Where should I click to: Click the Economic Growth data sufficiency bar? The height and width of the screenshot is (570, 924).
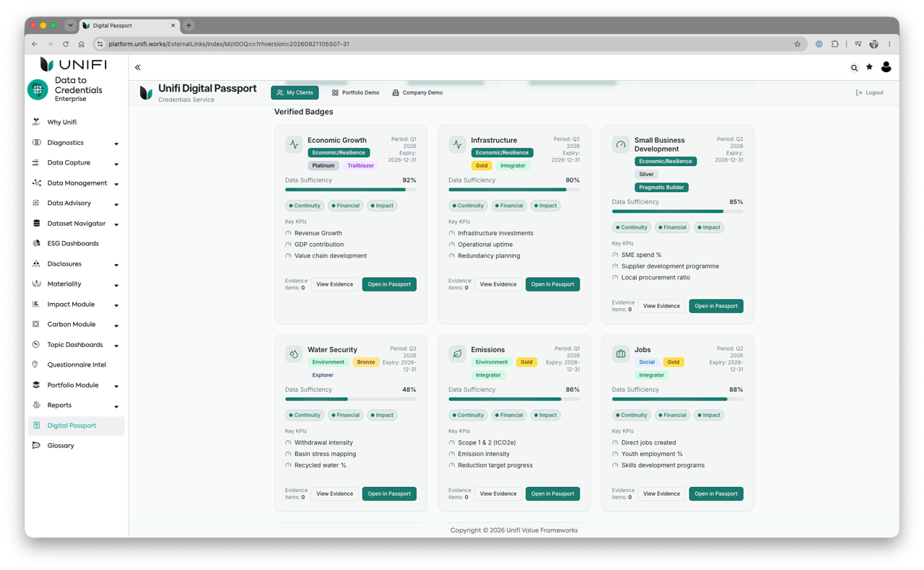click(x=351, y=190)
